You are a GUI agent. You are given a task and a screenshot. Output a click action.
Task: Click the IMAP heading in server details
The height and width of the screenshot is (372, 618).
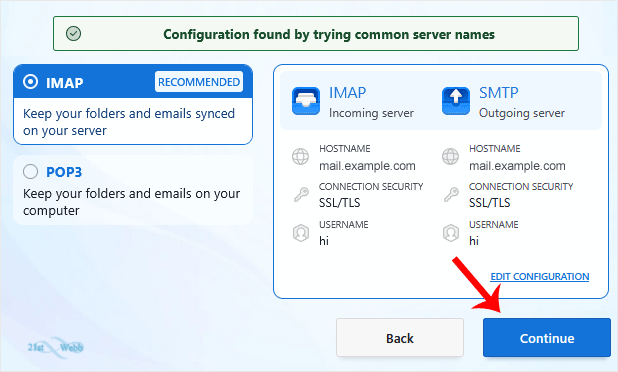tap(348, 93)
